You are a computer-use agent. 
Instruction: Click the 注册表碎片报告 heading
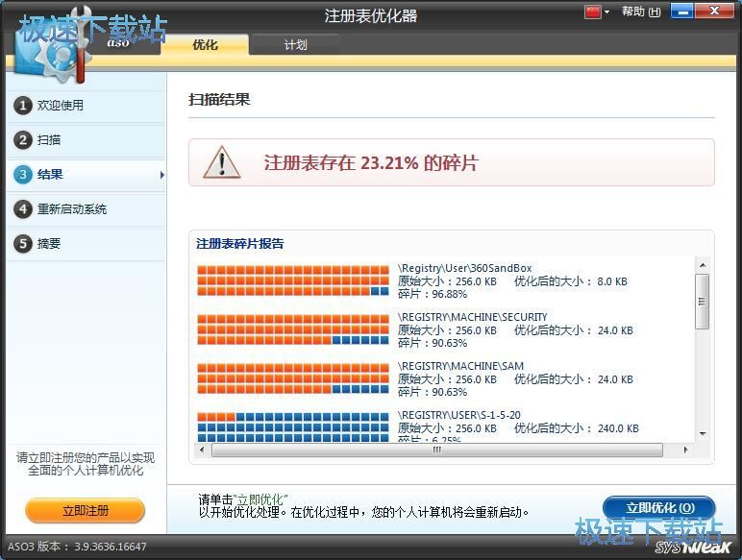(240, 244)
